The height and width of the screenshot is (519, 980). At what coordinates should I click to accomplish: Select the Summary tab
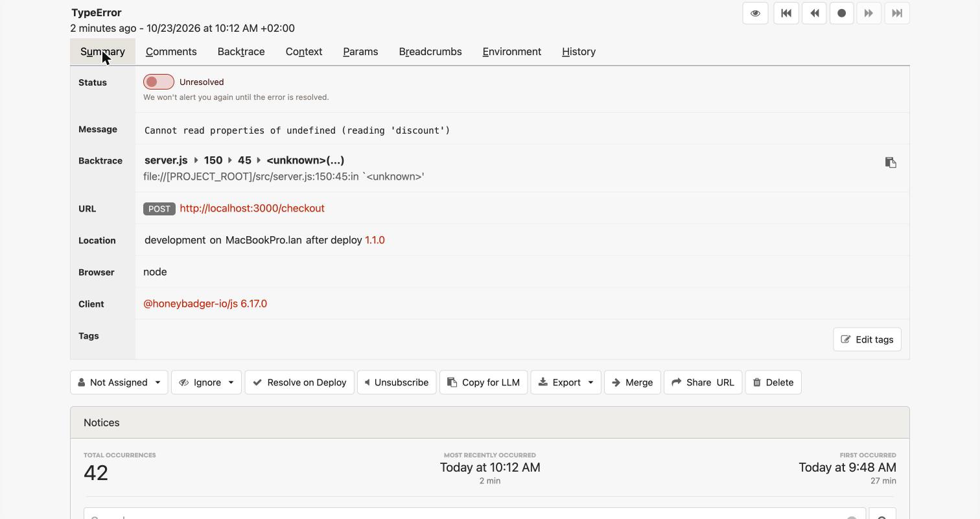[x=102, y=52]
